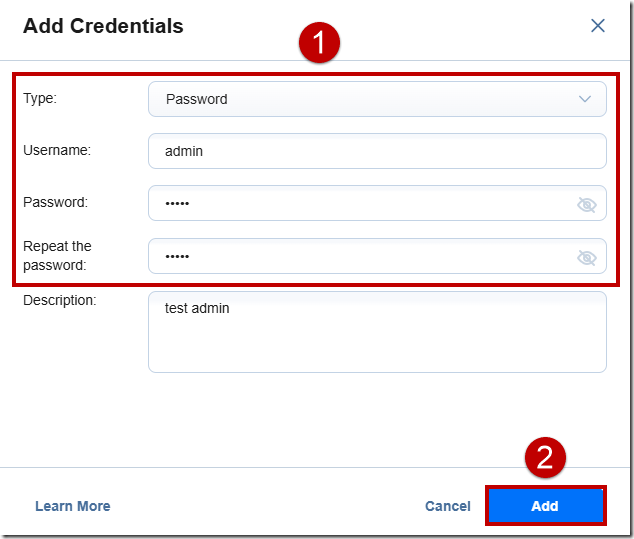The image size is (634, 539).
Task: Expand the Type dropdown chevron arrow
Action: 585,99
